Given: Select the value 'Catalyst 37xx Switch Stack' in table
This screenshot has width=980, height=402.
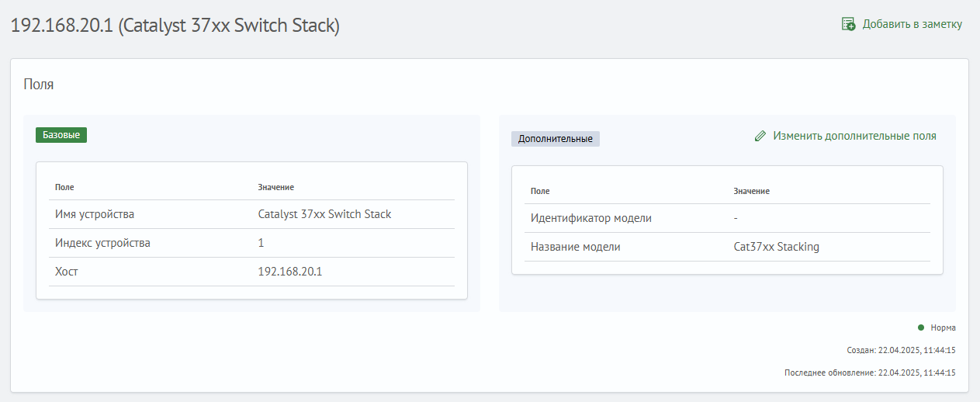Looking at the screenshot, I should 324,214.
